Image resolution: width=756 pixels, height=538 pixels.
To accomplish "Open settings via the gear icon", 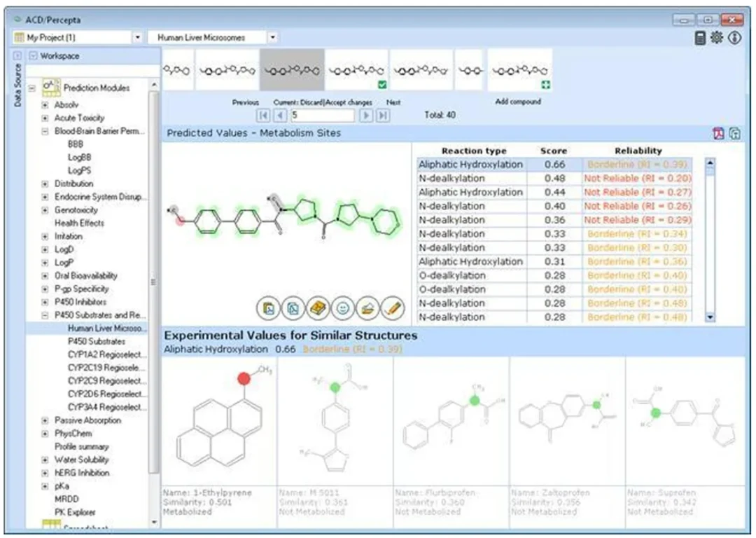I will pos(717,37).
